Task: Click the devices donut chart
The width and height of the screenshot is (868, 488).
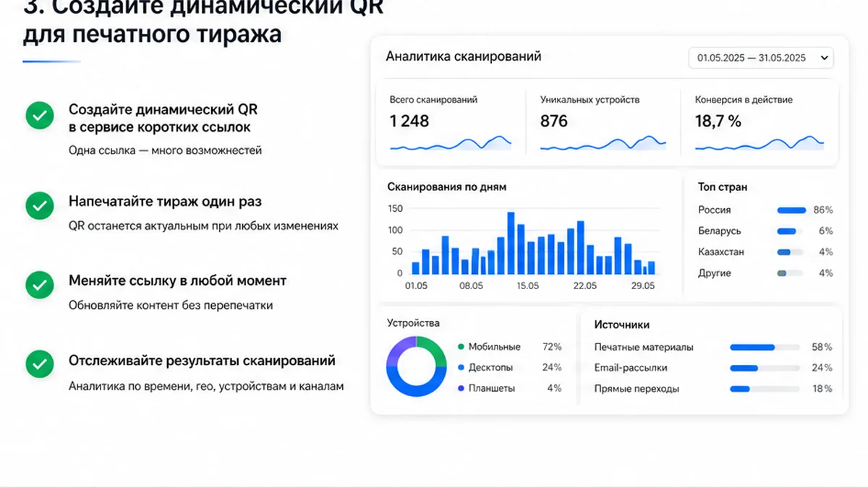Action: pyautogui.click(x=416, y=367)
